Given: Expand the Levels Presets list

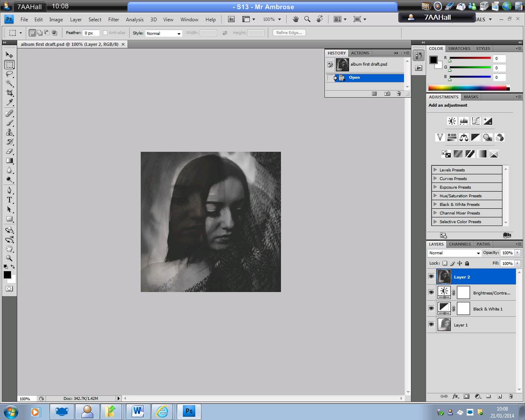Looking at the screenshot, I should click(x=436, y=170).
